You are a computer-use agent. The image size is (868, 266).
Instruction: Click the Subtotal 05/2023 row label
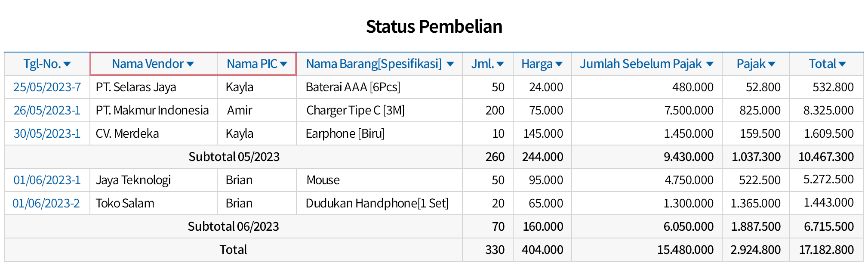(x=234, y=157)
